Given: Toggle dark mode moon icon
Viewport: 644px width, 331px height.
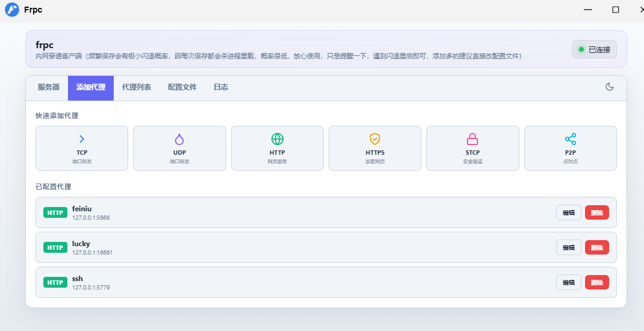Looking at the screenshot, I should click(x=610, y=87).
